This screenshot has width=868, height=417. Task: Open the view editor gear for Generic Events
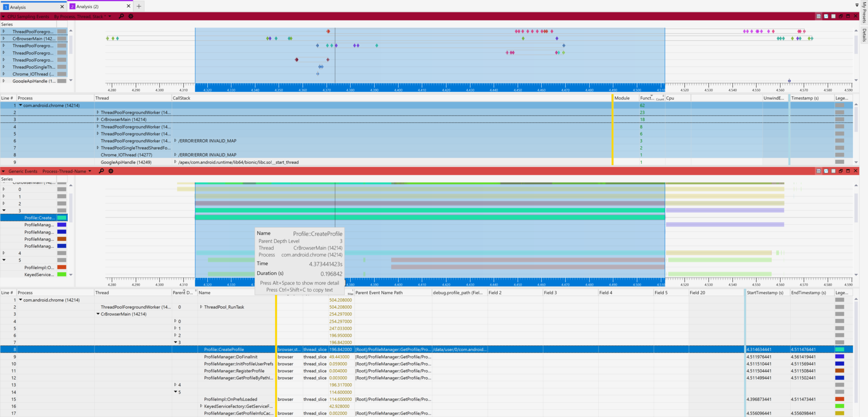click(x=111, y=171)
